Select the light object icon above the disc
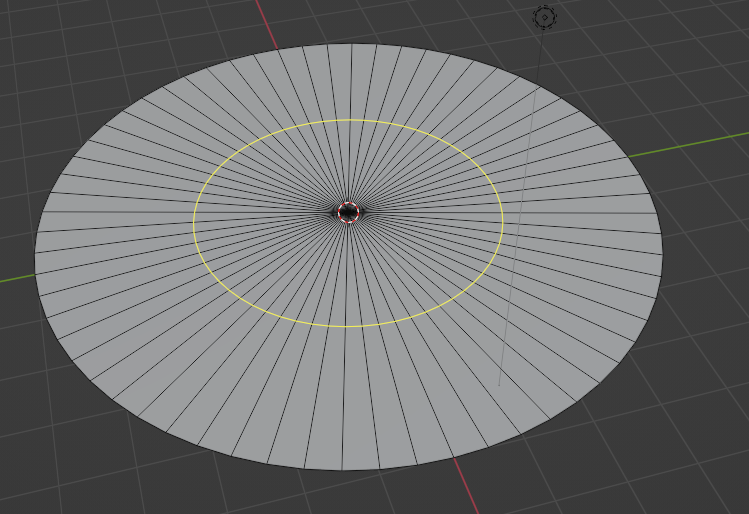Screen dimensions: 749x514 (545, 18)
